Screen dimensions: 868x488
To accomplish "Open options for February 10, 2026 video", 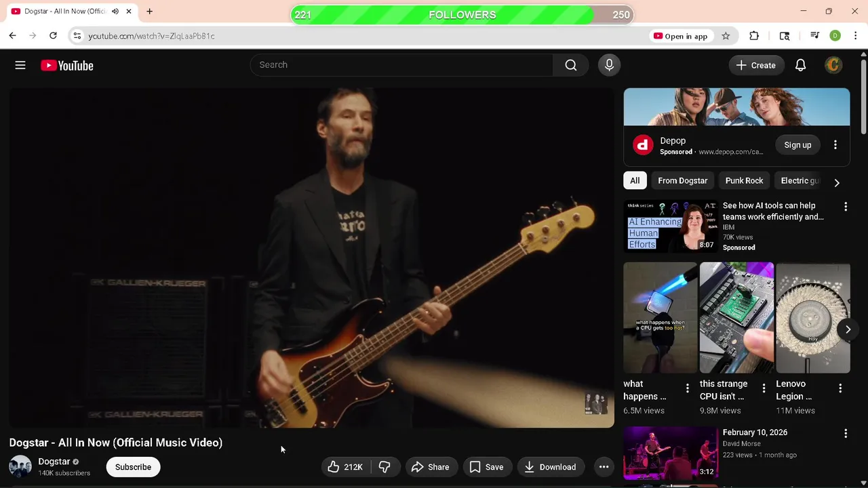I will pos(846,433).
